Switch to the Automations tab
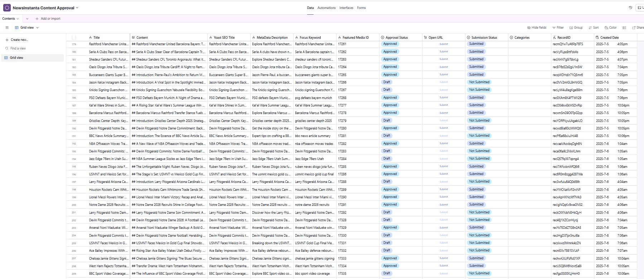This screenshot has width=644, height=279. [x=326, y=8]
